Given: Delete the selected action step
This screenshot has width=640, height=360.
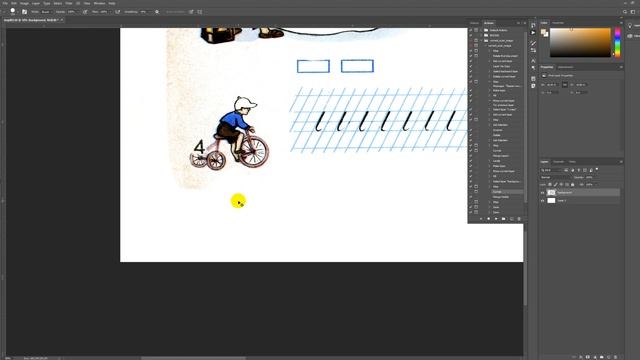Looking at the screenshot, I should coord(519,219).
